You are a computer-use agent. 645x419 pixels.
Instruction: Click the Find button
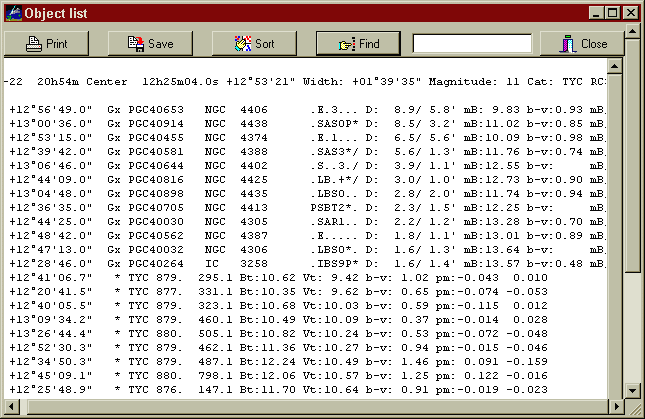pos(358,44)
